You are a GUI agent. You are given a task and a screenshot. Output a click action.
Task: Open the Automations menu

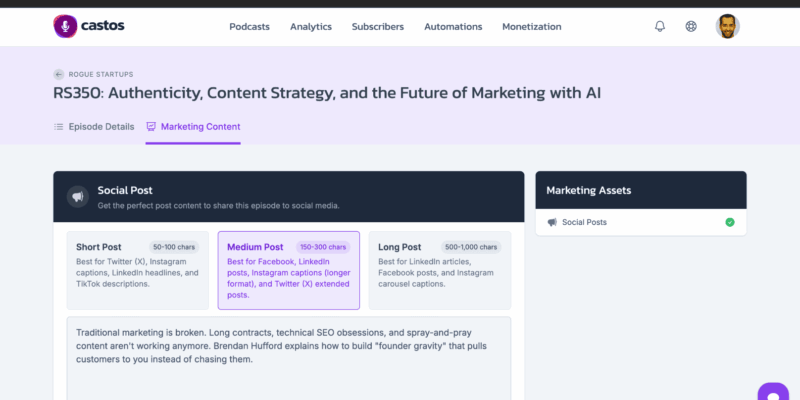[x=453, y=27]
